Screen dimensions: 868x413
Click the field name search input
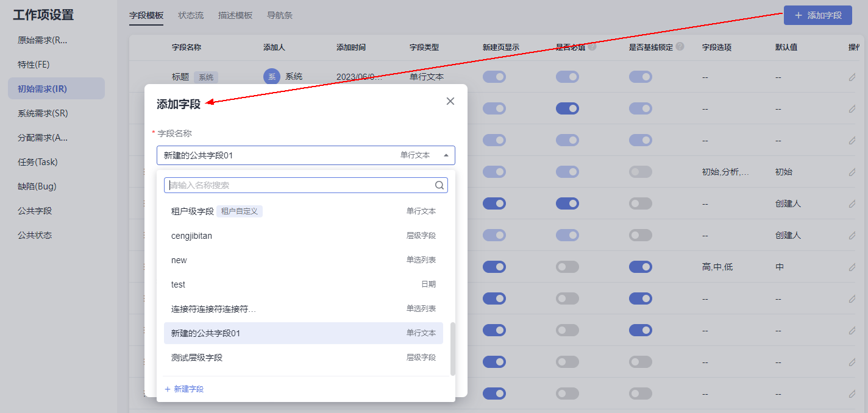coord(299,185)
